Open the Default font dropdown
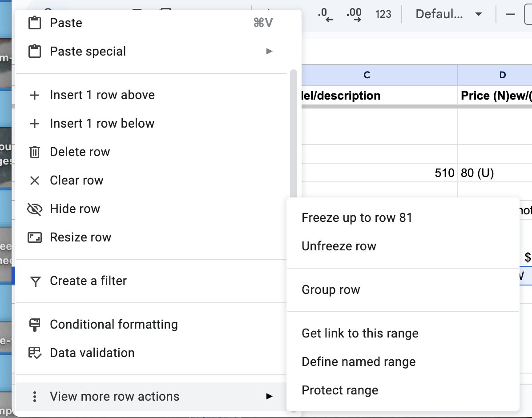532x418 pixels. [x=448, y=14]
